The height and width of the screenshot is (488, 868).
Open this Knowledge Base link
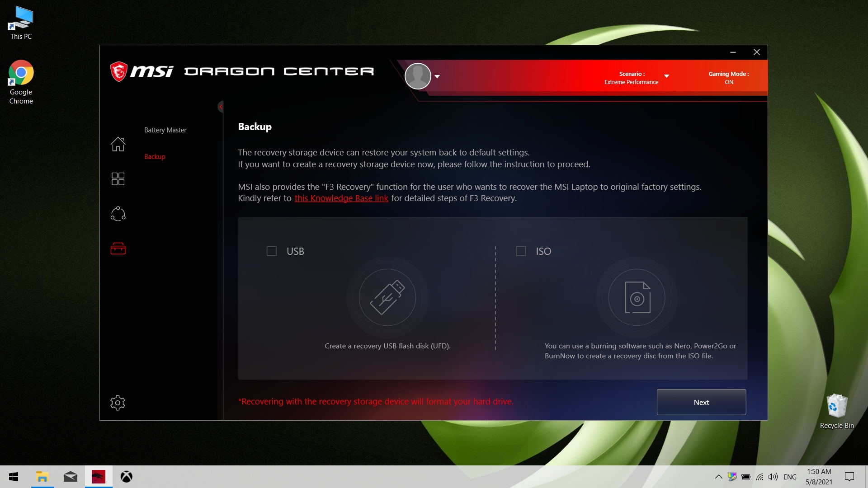(x=341, y=198)
